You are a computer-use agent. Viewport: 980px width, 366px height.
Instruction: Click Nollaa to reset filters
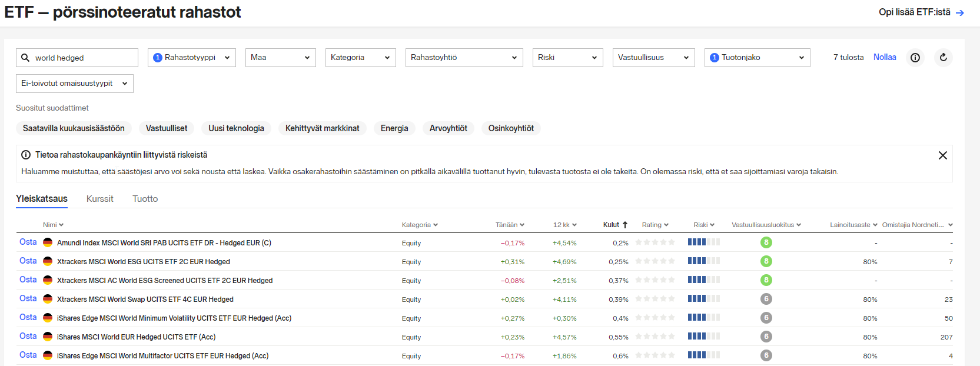pos(885,57)
